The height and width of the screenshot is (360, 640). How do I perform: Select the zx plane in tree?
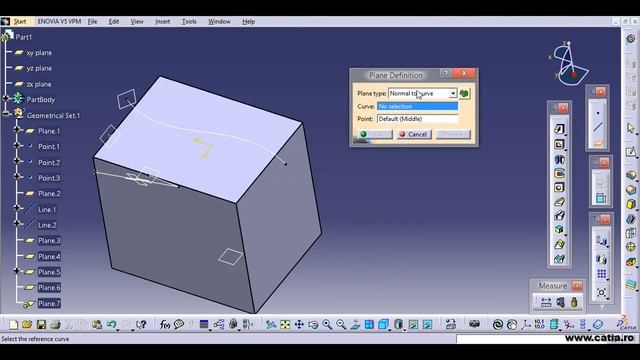tap(39, 84)
